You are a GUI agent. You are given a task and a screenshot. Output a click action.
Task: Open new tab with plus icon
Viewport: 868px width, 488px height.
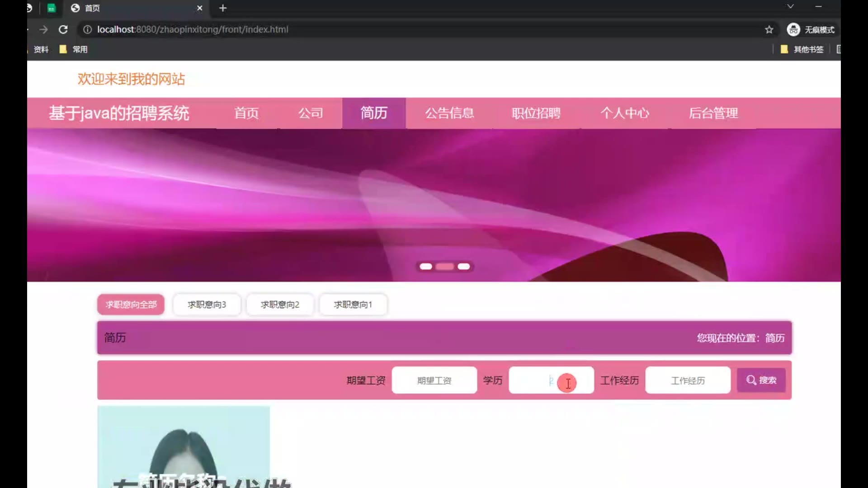click(222, 8)
